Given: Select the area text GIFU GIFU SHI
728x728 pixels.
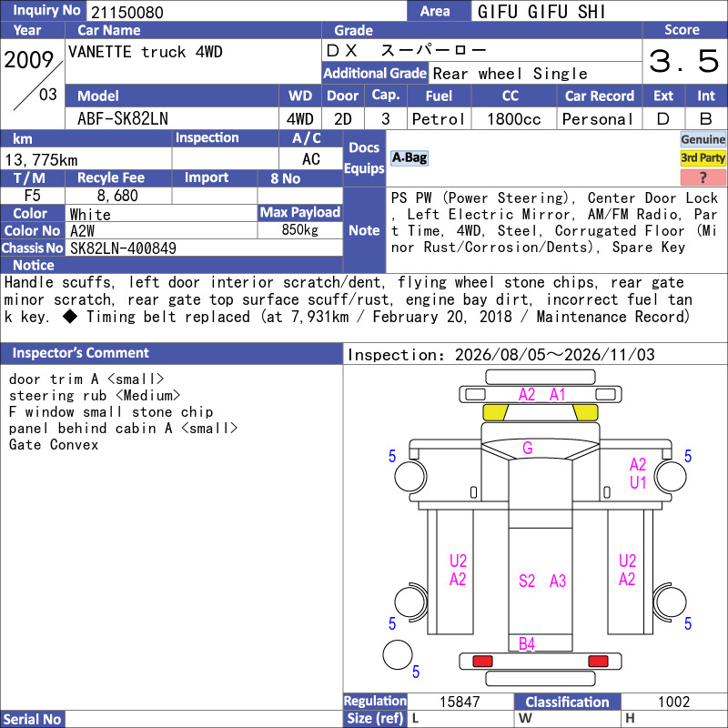Looking at the screenshot, I should 541,12.
